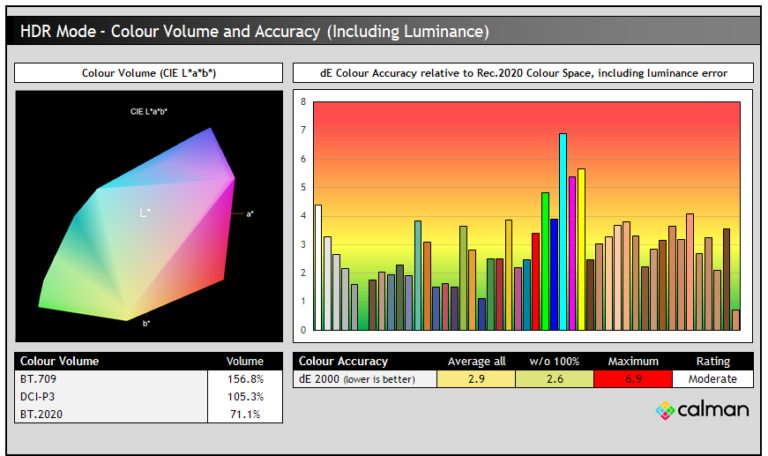Click the first white bar in chart

pos(318,267)
